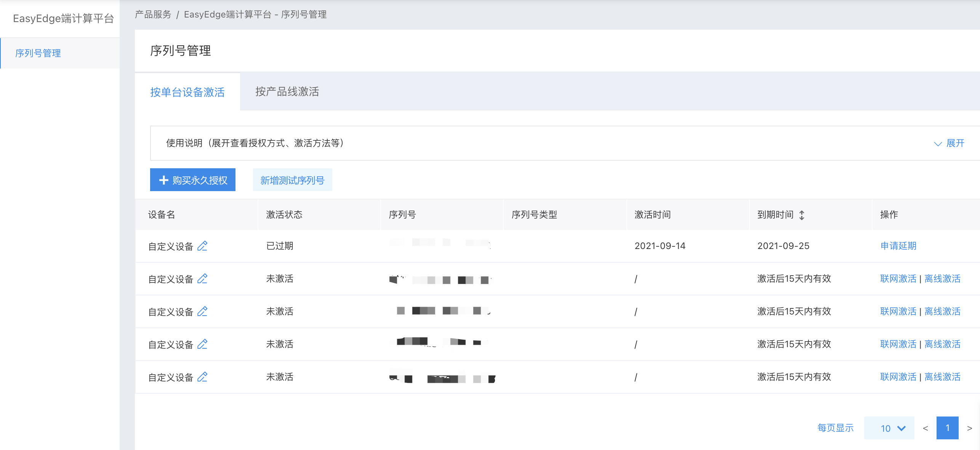The height and width of the screenshot is (450, 980).
Task: Click the 序列号管理 page heading
Action: pos(181,50)
